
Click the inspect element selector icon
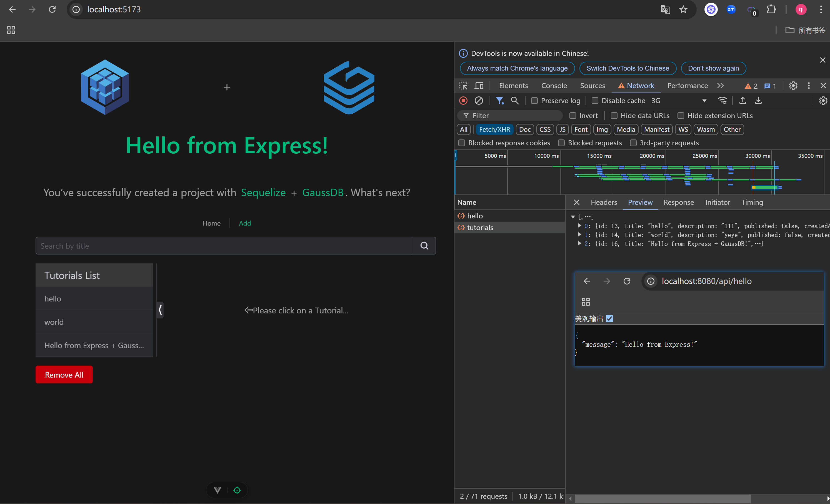click(x=463, y=86)
